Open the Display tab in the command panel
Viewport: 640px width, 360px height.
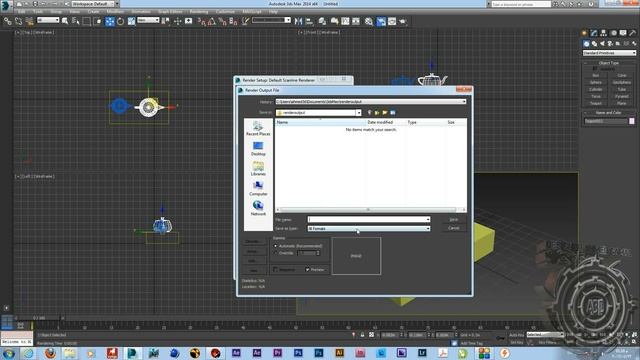click(623, 33)
